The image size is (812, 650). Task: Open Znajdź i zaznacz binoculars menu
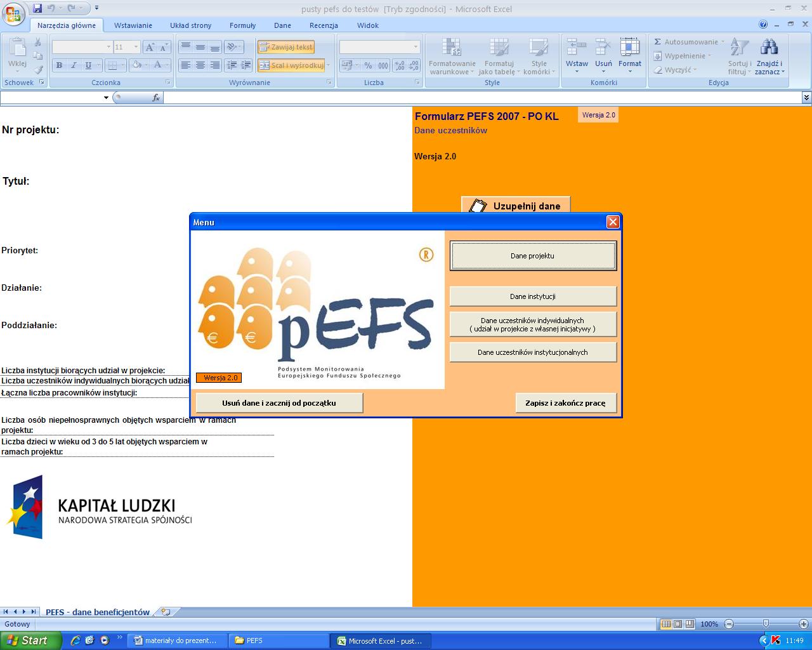point(769,56)
